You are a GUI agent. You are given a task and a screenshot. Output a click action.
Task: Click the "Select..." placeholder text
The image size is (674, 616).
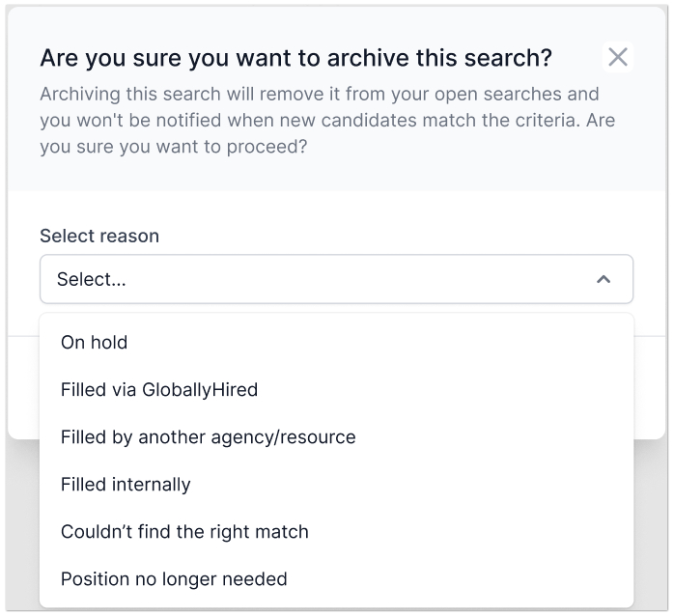(92, 279)
